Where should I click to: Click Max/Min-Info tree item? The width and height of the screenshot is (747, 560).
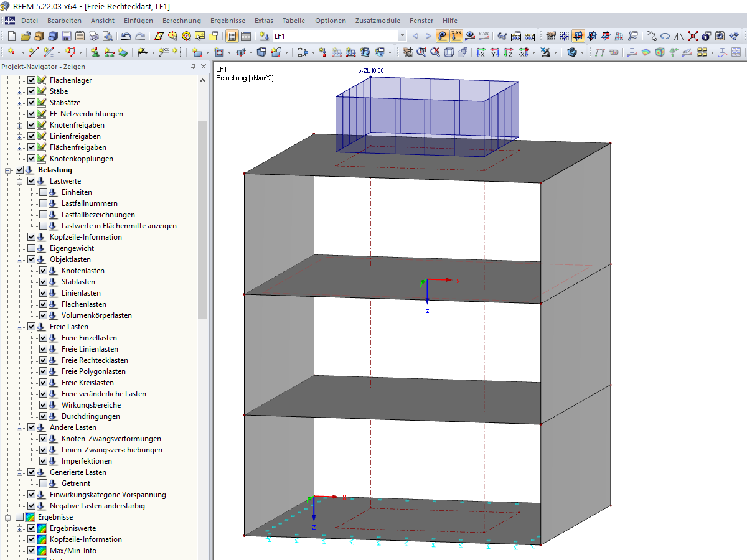point(73,551)
